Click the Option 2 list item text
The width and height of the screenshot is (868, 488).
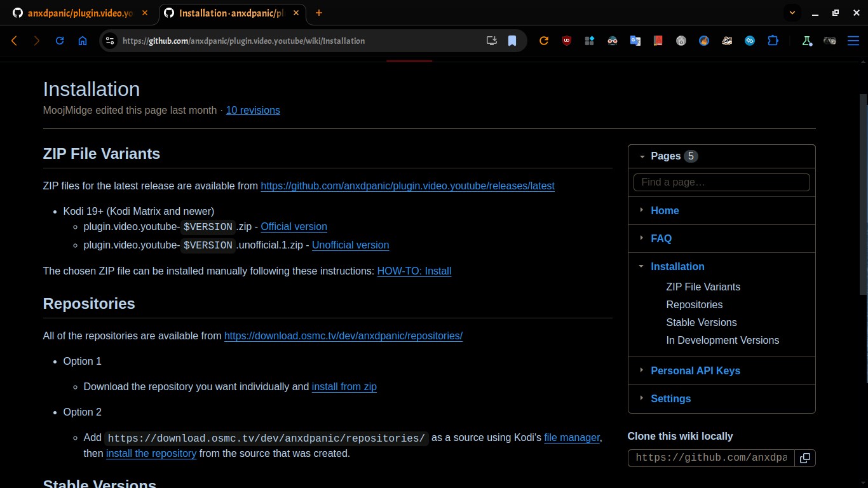(83, 412)
